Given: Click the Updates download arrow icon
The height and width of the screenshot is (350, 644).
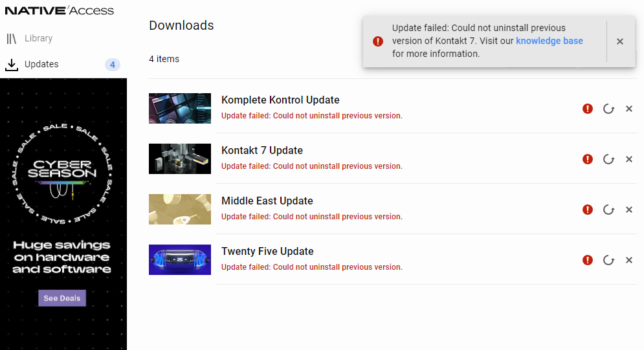Looking at the screenshot, I should (x=12, y=65).
